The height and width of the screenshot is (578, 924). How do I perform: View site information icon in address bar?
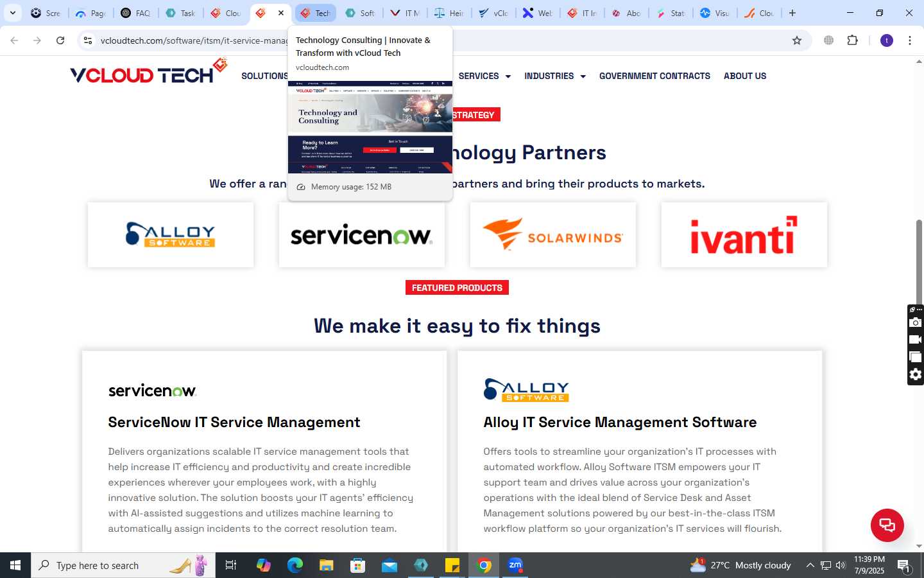tap(88, 40)
